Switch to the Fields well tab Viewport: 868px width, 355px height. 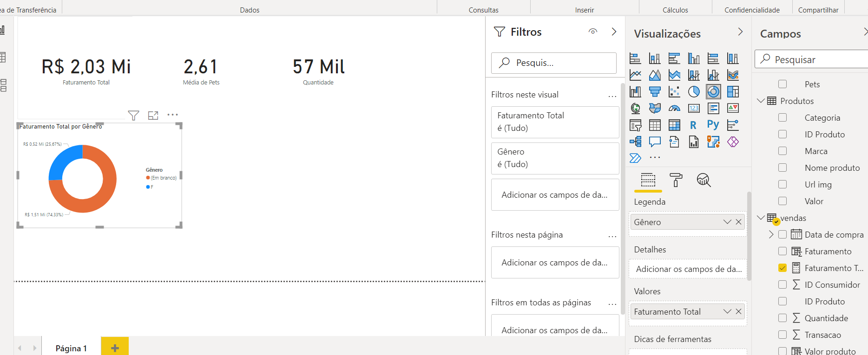[648, 180]
